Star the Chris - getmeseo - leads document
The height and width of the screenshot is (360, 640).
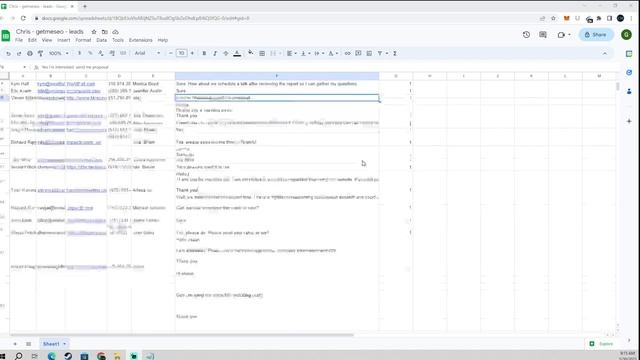(x=94, y=32)
